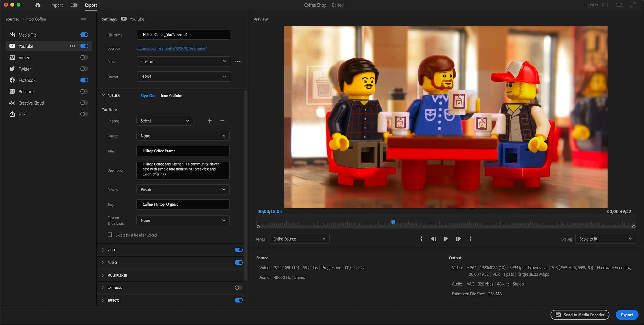This screenshot has width=644, height=325.
Task: Enable the CAPTIONS section toggle
Action: coord(239,288)
